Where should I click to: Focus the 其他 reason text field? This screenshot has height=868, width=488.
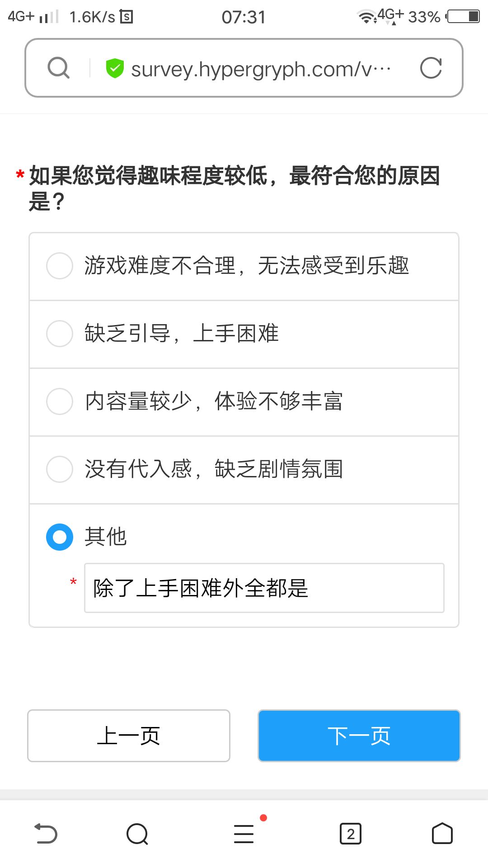pos(264,588)
